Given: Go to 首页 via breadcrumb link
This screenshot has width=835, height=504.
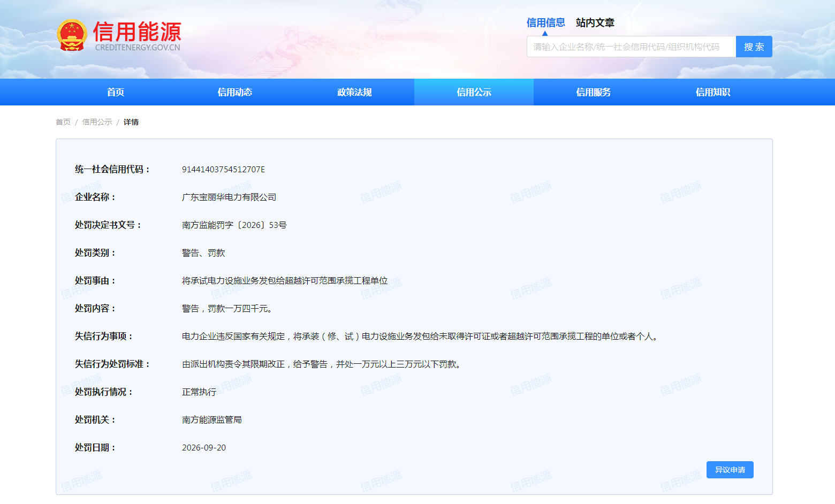Looking at the screenshot, I should click(x=63, y=122).
